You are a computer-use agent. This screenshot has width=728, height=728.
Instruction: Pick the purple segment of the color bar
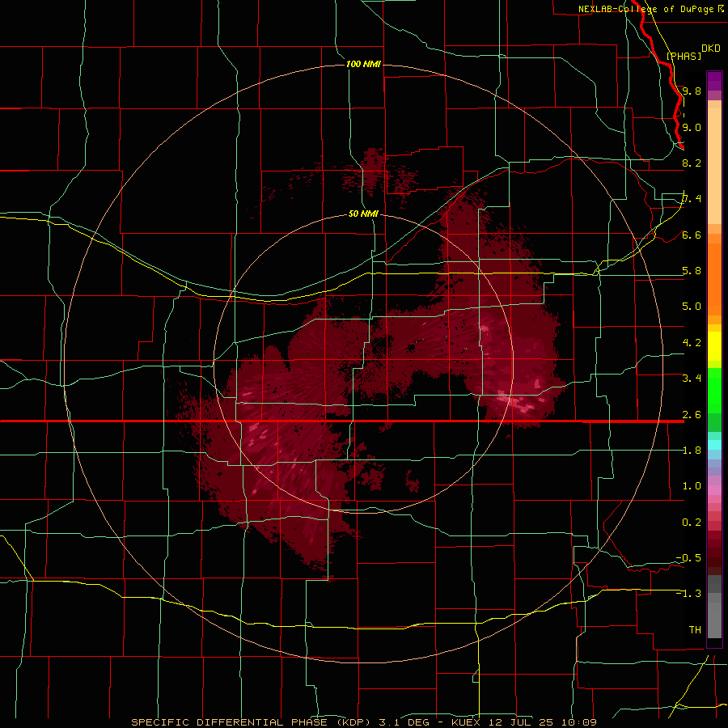tap(714, 81)
